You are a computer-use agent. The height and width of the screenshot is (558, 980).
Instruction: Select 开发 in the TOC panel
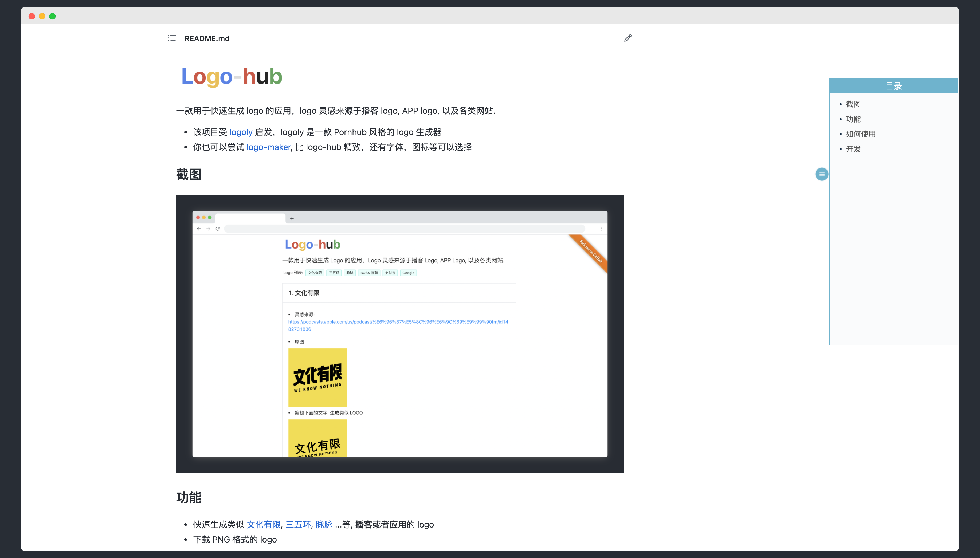pos(853,149)
